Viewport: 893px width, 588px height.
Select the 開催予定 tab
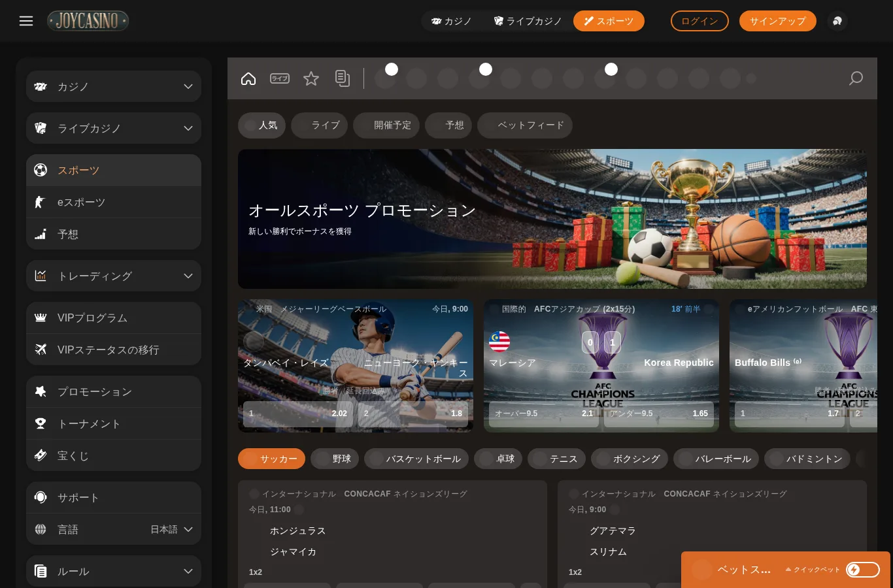coord(386,125)
